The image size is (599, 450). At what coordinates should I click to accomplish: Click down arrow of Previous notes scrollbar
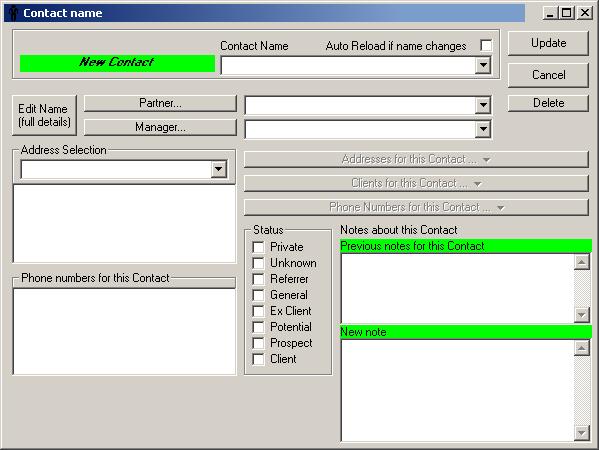tap(581, 315)
